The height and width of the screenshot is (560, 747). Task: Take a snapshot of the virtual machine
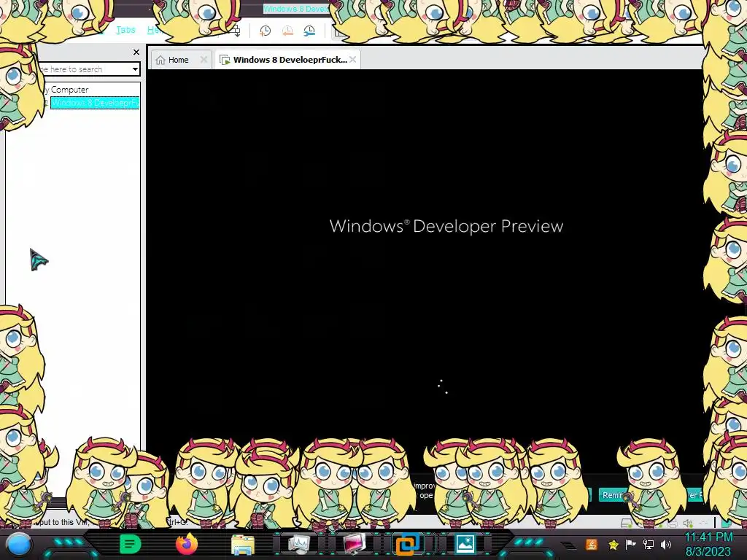coord(265,31)
